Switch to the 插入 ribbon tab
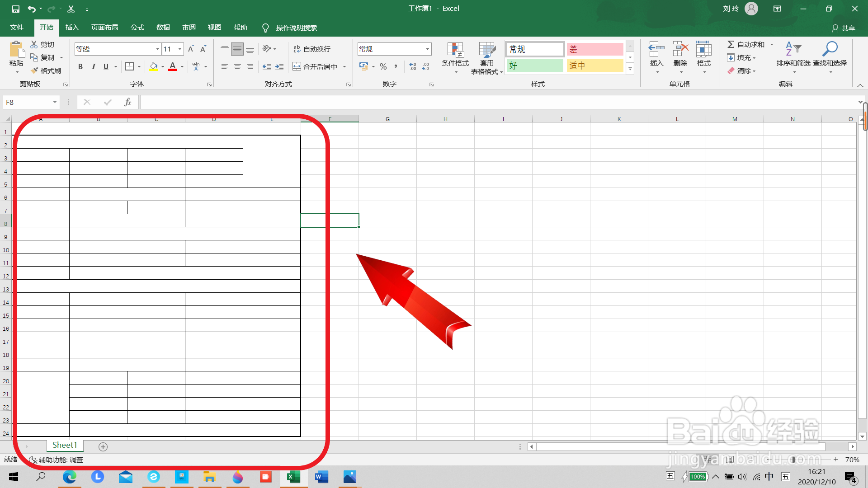Image resolution: width=868 pixels, height=488 pixels. (72, 28)
